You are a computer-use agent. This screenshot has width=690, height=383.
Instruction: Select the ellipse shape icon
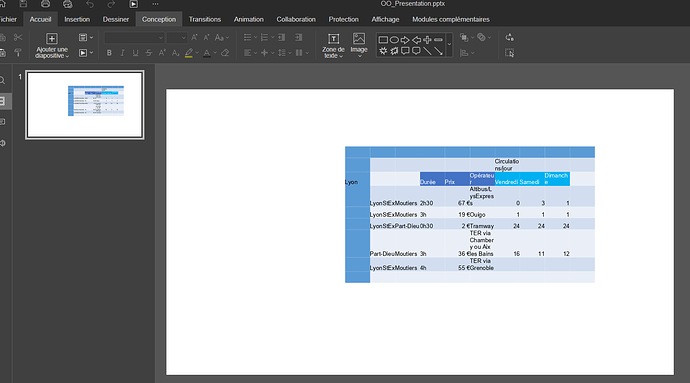coord(394,40)
